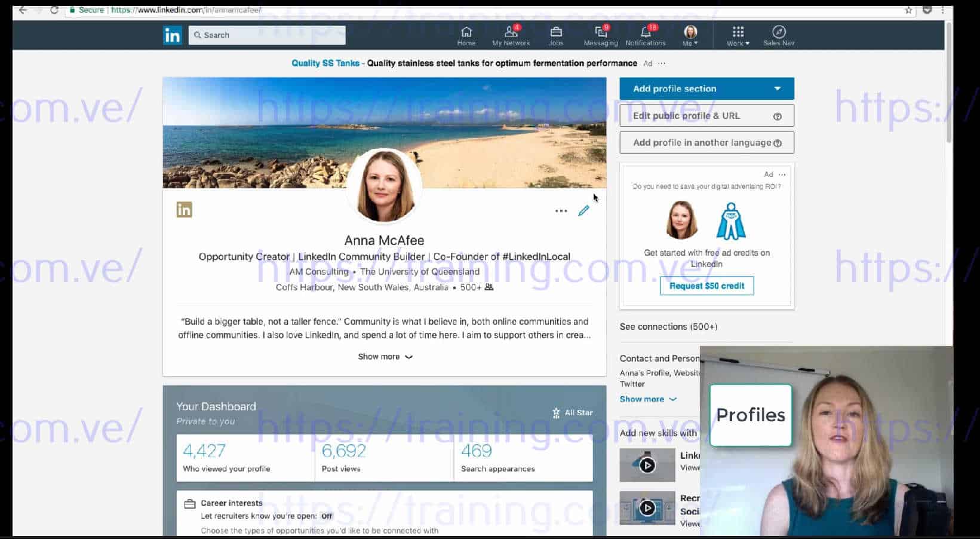Open the Home nav icon

[x=466, y=36]
